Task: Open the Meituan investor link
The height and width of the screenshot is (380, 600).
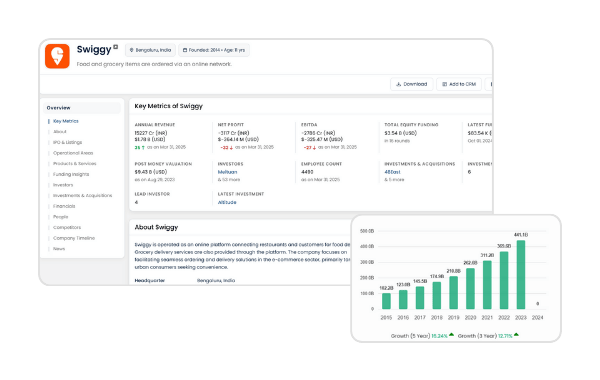Action: click(227, 172)
